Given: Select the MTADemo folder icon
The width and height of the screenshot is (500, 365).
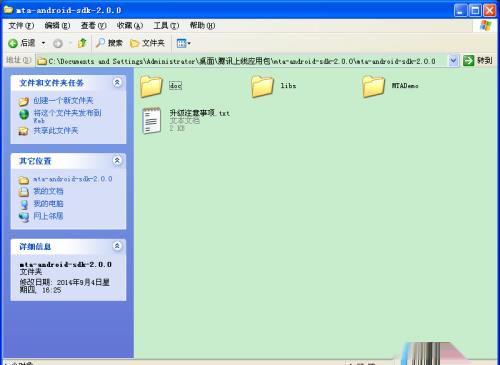Looking at the screenshot, I should click(373, 86).
